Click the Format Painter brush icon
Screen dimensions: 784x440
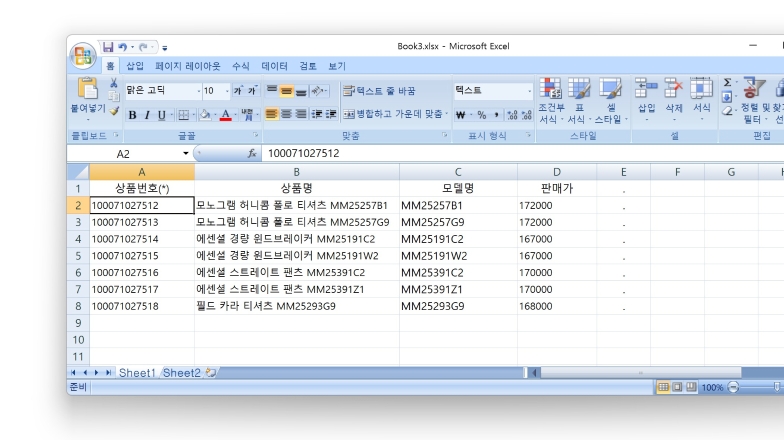(113, 111)
